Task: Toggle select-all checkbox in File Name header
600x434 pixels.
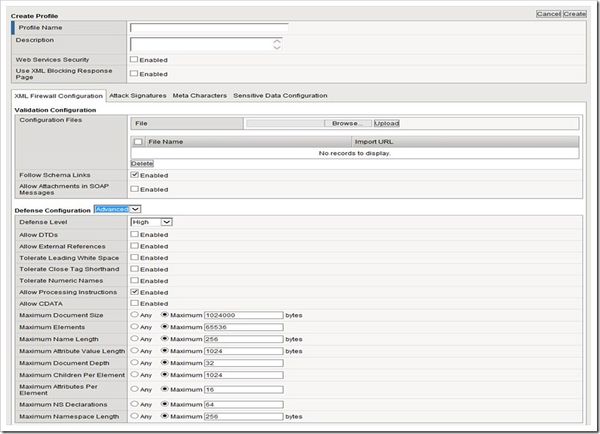Action: tap(138, 142)
